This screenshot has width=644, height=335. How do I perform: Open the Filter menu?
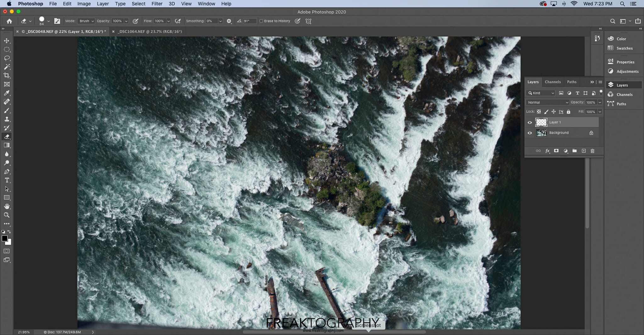157,4
